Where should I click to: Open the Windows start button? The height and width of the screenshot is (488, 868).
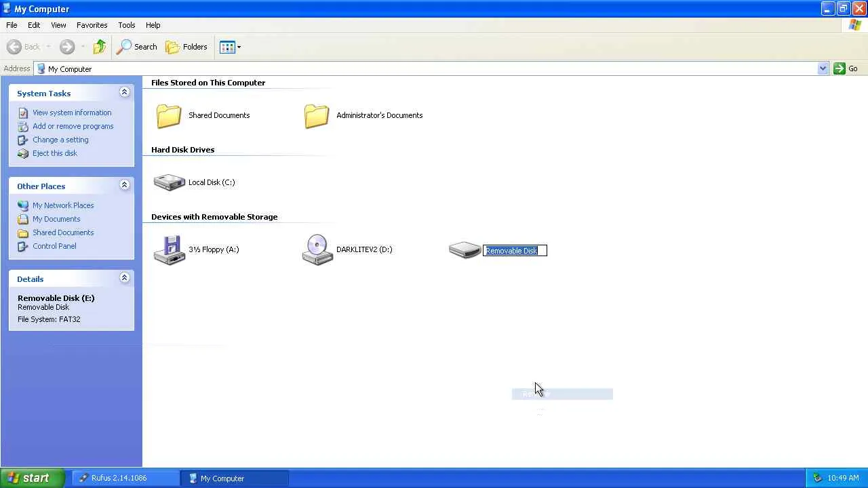click(33, 478)
